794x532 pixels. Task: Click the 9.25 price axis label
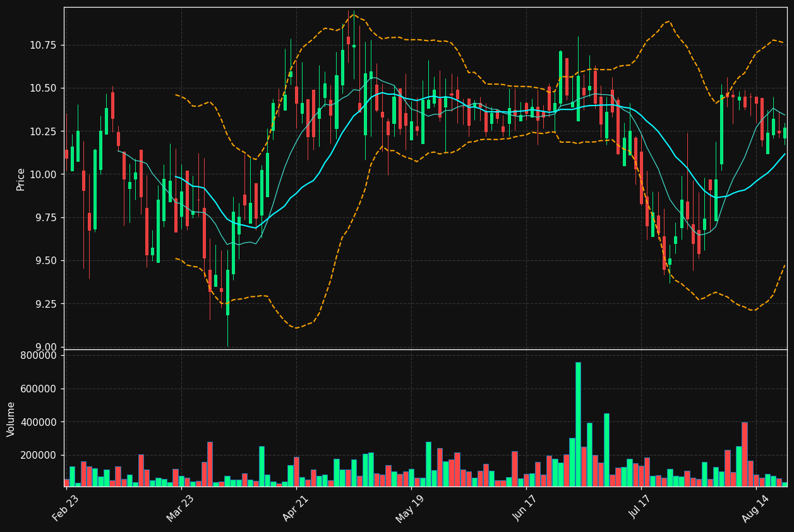(46, 304)
